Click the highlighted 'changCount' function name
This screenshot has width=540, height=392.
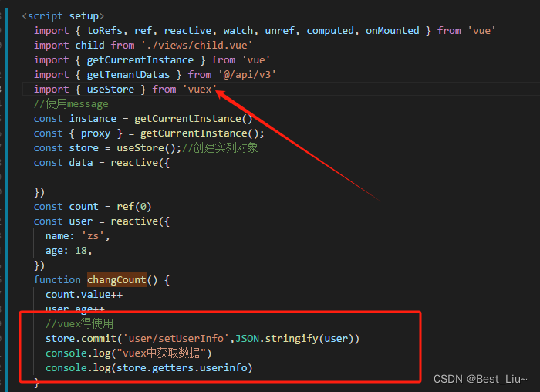pos(116,279)
